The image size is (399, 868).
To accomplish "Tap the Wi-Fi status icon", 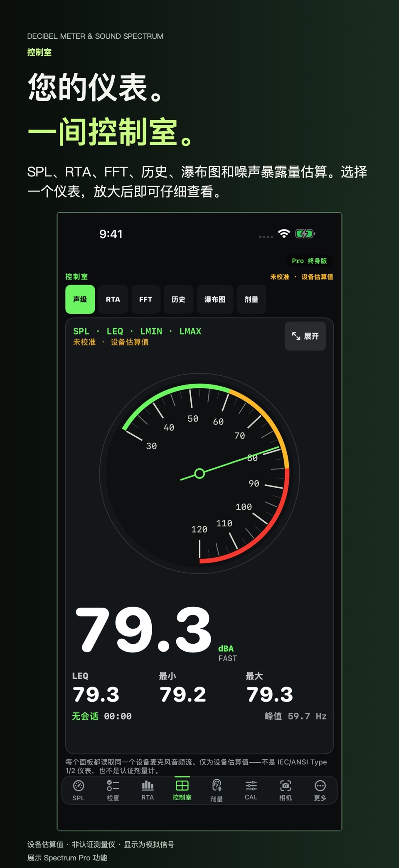I will 284,233.
